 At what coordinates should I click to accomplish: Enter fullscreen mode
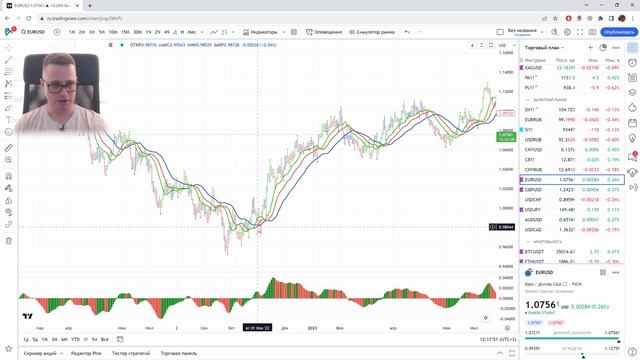(x=580, y=32)
